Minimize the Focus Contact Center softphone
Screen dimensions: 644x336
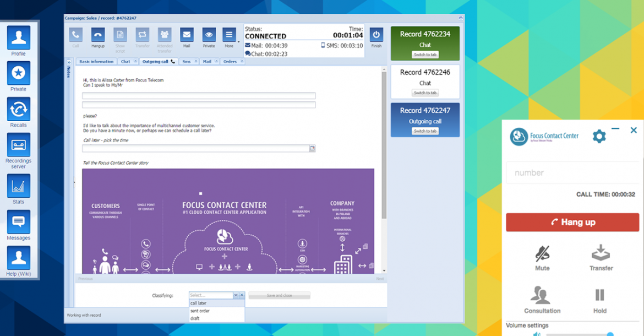tap(615, 129)
